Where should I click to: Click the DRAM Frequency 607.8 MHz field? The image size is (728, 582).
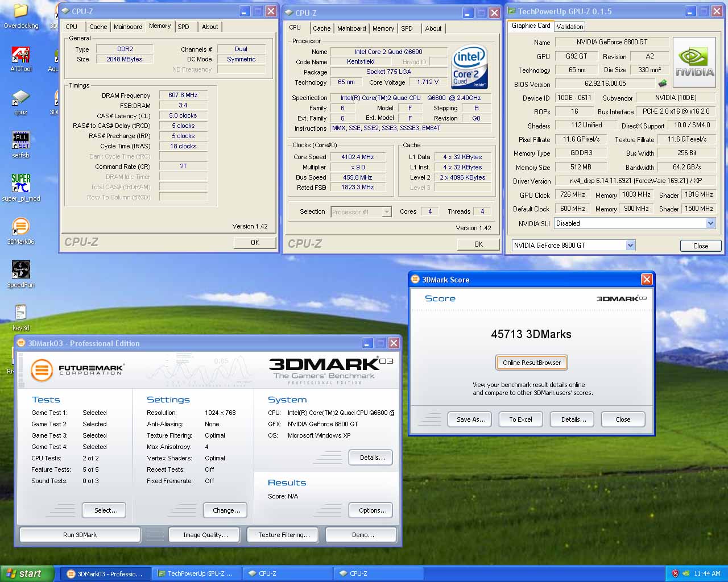tap(183, 95)
